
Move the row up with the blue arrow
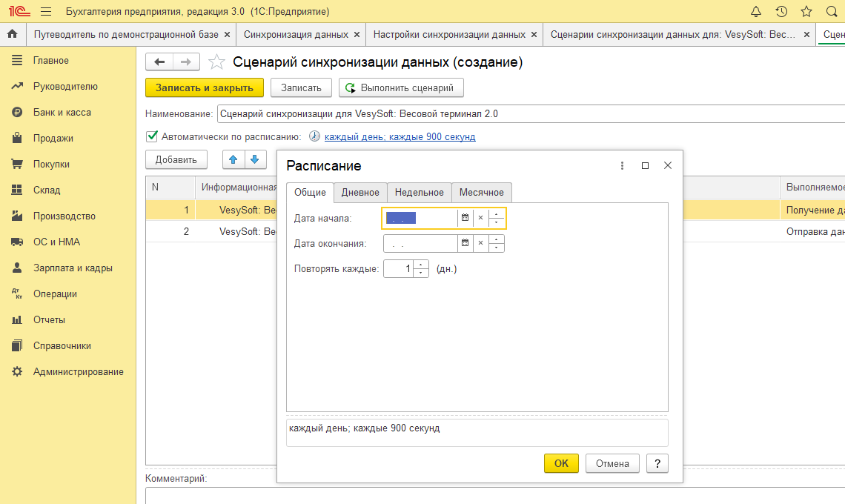[233, 159]
